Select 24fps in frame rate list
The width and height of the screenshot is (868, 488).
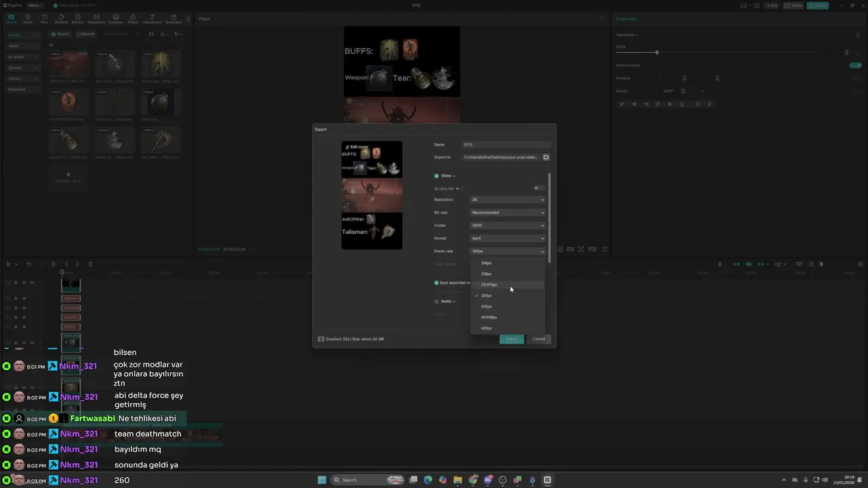(507, 263)
